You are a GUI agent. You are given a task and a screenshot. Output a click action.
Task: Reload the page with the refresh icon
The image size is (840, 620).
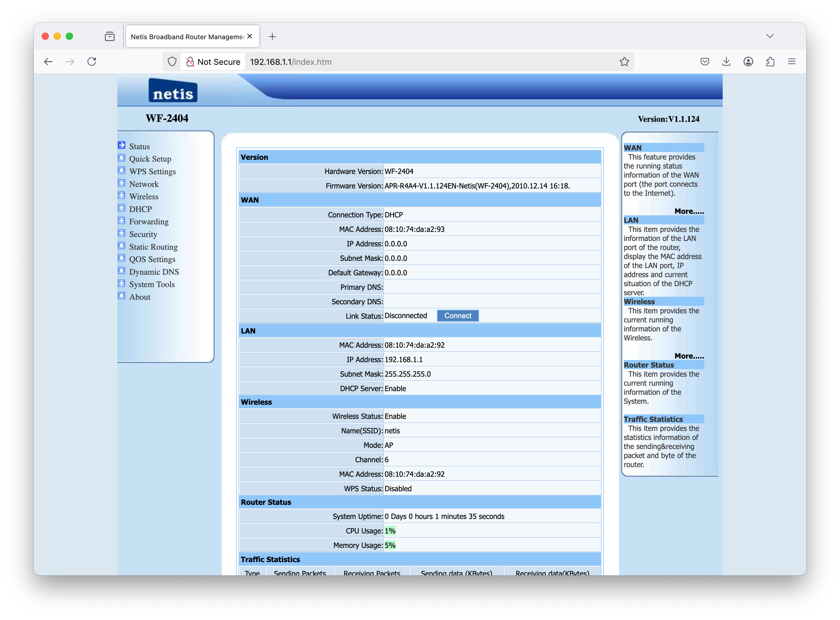click(92, 62)
